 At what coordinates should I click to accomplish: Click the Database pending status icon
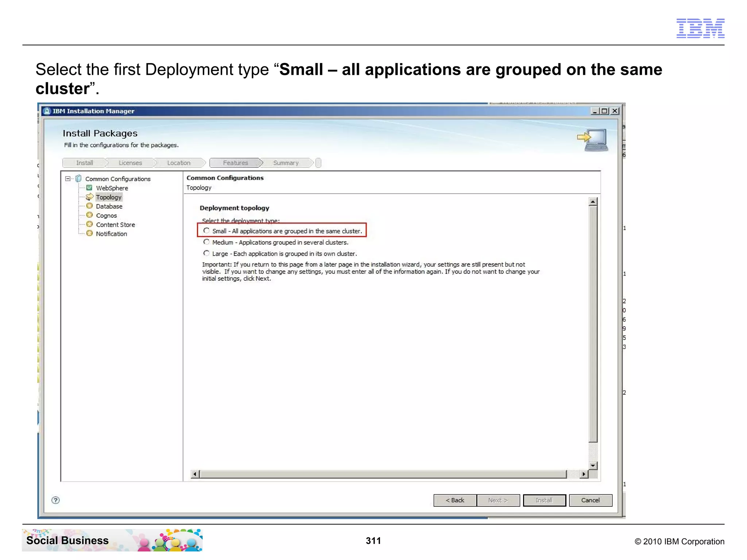[x=89, y=206]
